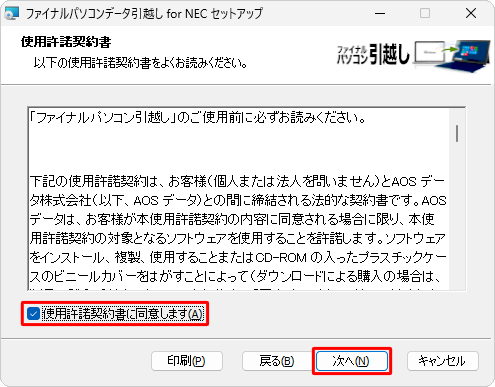Viewport: 495px width, 387px height.
Task: Click the license line starting をインストール、複製
Action: [x=238, y=257]
